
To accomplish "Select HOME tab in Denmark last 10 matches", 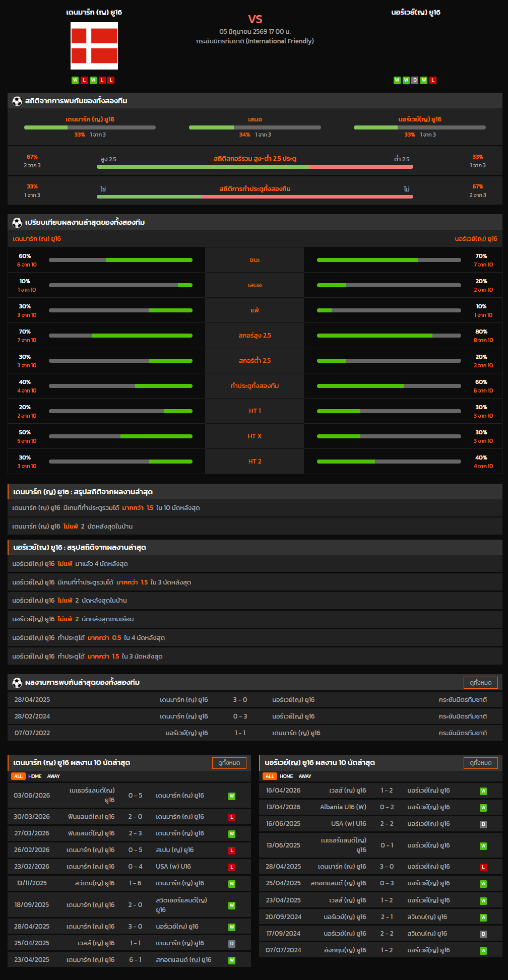I will coord(35,776).
